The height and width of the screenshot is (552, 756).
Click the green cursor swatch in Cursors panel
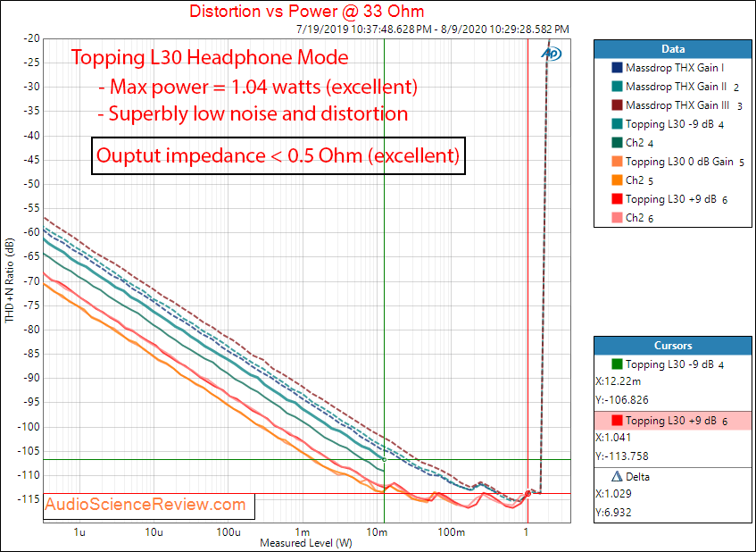pos(617,364)
